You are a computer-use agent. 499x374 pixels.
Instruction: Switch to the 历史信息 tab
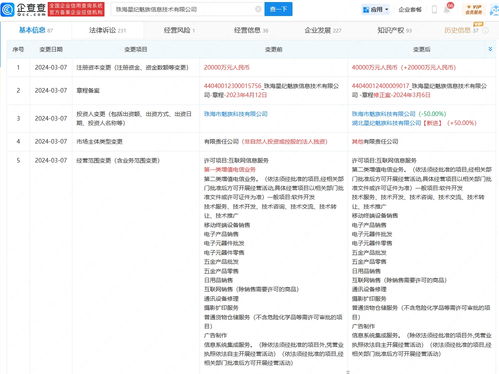[461, 30]
